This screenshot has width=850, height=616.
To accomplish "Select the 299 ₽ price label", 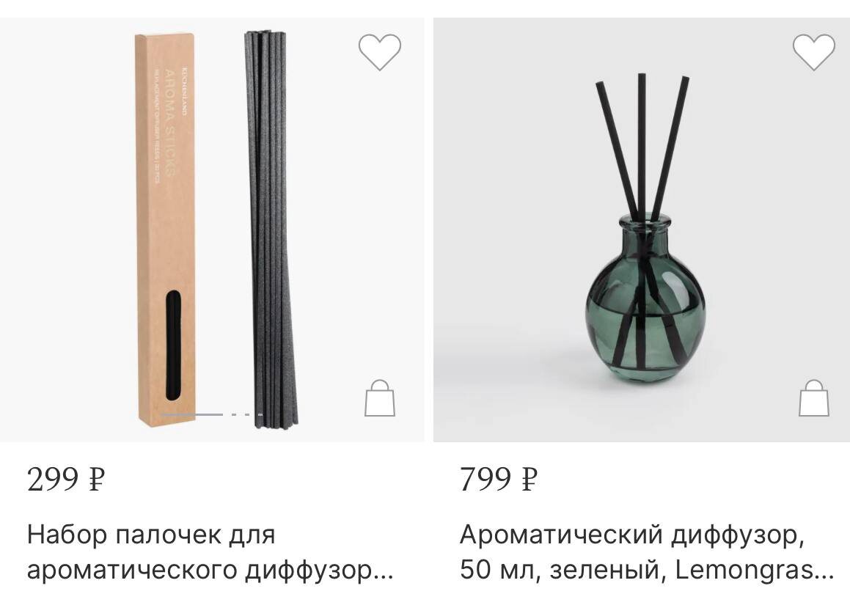I will click(x=65, y=480).
